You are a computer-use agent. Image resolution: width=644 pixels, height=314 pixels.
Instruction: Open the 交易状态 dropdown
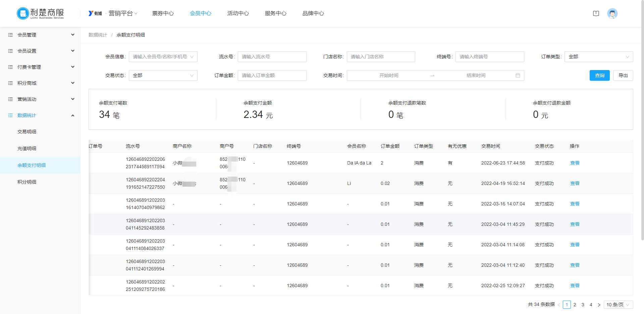tap(163, 75)
